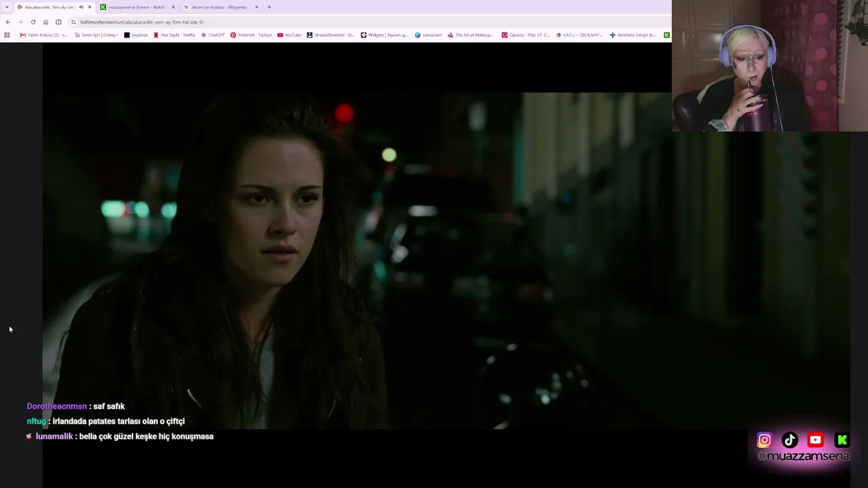Open the tab search dropdown chevron
Screen dimensions: 868x488
click(7, 7)
